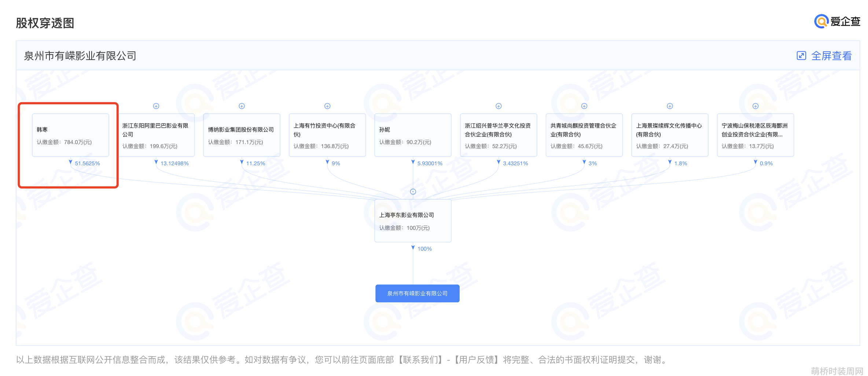
Task: Click the 股权穿透图 heading
Action: (45, 23)
